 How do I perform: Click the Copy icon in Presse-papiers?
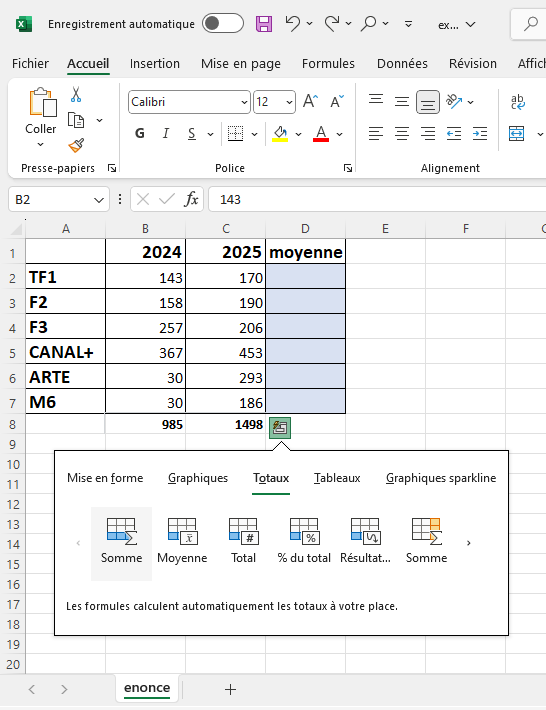coord(76,120)
